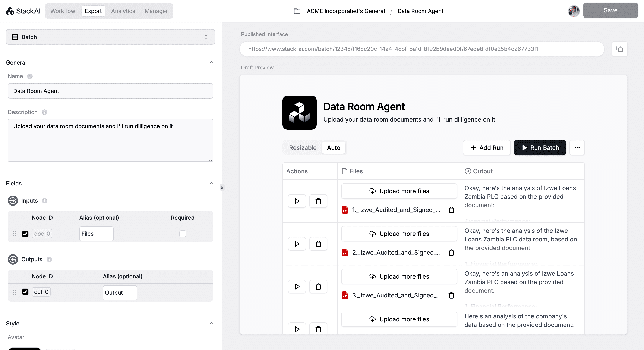Open the Manager tab
Screen dimensions: 644x350
coord(156,11)
